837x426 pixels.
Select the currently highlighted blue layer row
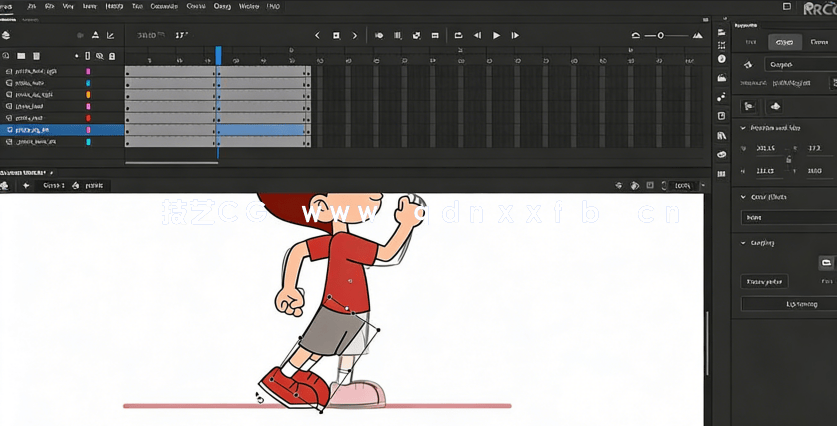tap(62, 130)
